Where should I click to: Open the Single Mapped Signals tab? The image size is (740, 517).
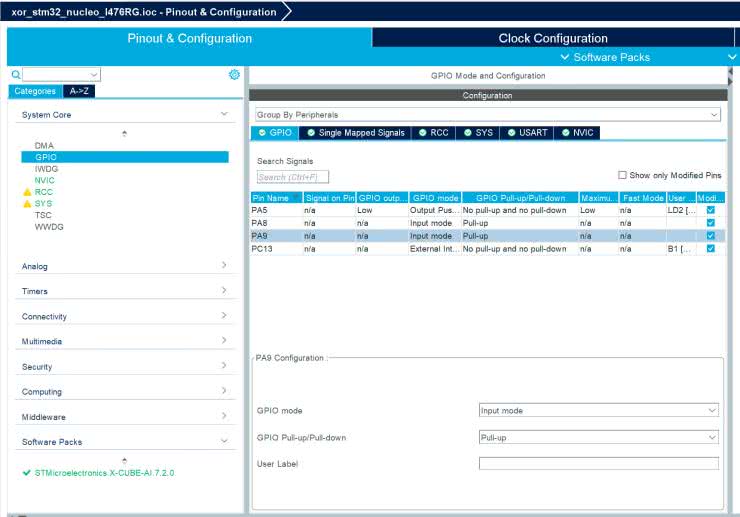pos(355,132)
